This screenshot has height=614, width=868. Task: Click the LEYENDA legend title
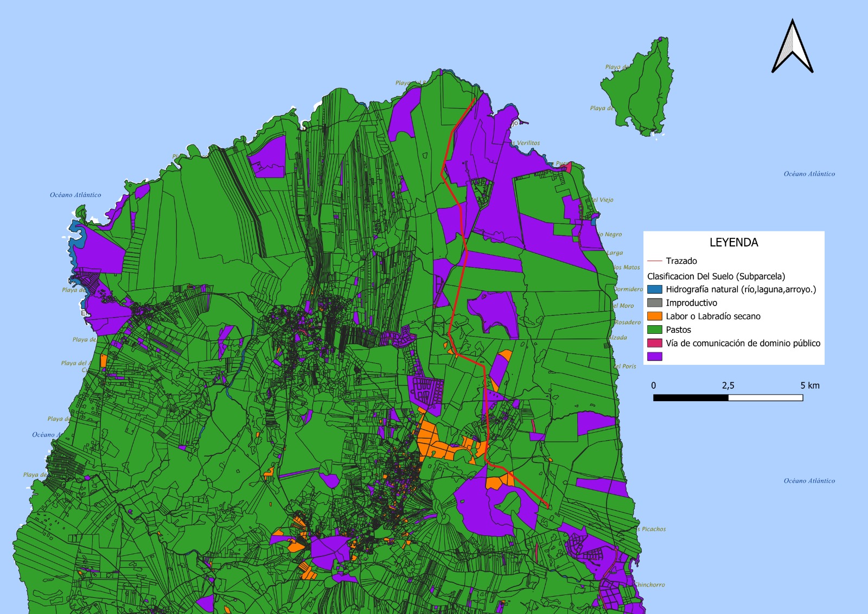733,243
